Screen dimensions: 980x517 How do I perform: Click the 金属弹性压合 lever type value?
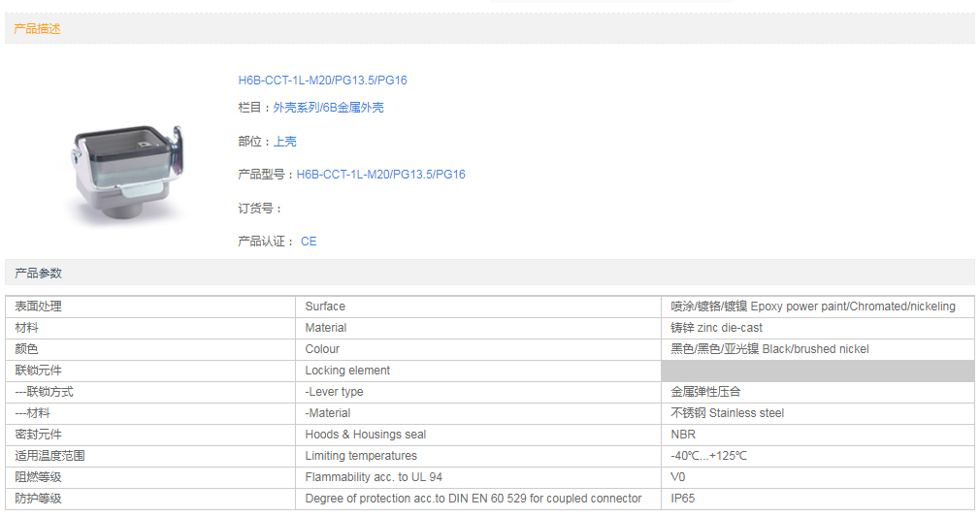pyautogui.click(x=705, y=392)
